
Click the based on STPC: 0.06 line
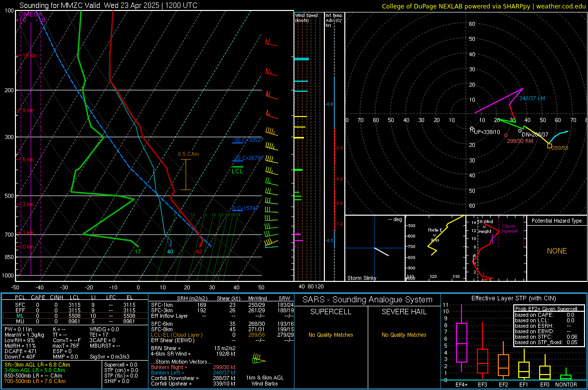546,337
